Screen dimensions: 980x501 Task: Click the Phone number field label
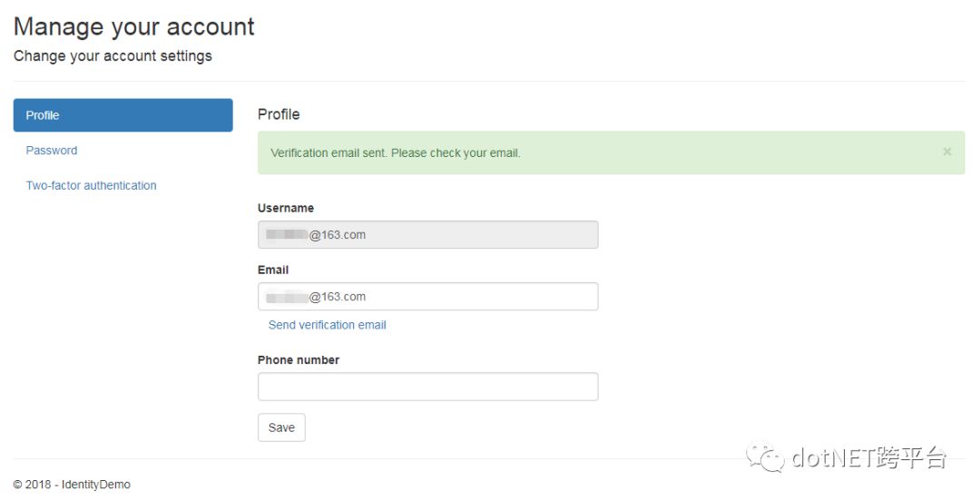298,360
